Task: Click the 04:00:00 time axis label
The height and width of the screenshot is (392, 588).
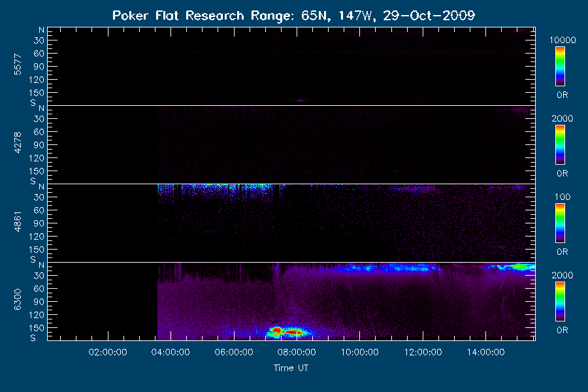Action: (171, 352)
